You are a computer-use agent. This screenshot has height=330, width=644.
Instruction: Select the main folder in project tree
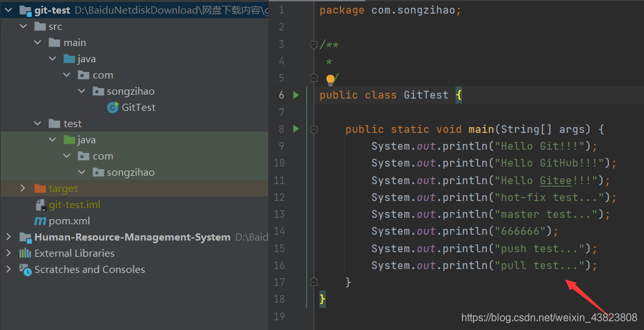[x=75, y=43]
